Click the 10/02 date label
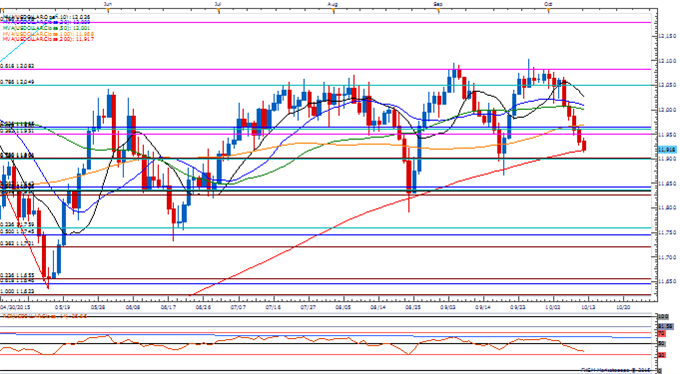Screen dimensions: 680x374 point(553,307)
